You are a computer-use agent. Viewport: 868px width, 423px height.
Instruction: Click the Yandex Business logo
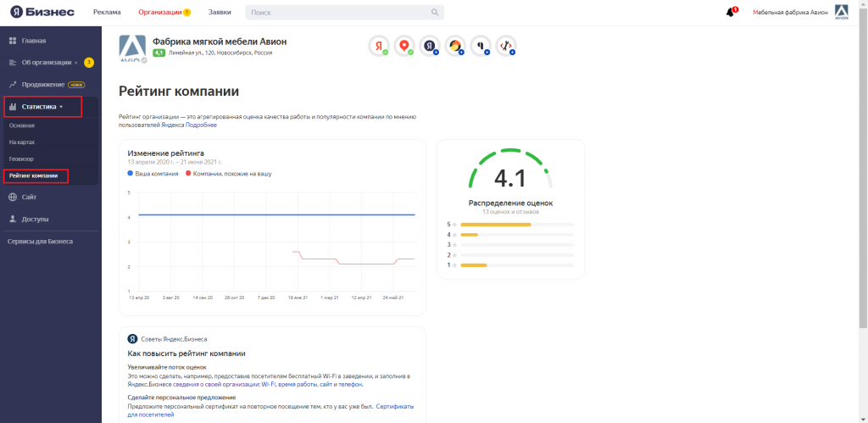tap(42, 13)
